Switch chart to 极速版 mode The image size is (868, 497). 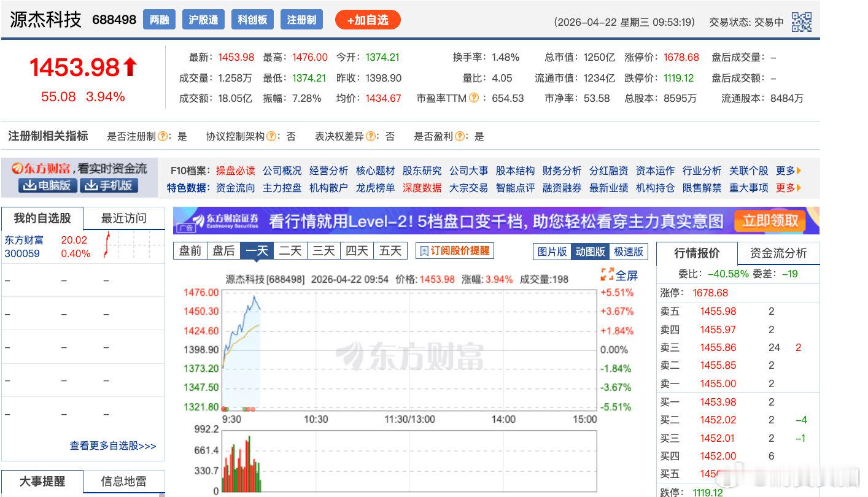(x=628, y=251)
